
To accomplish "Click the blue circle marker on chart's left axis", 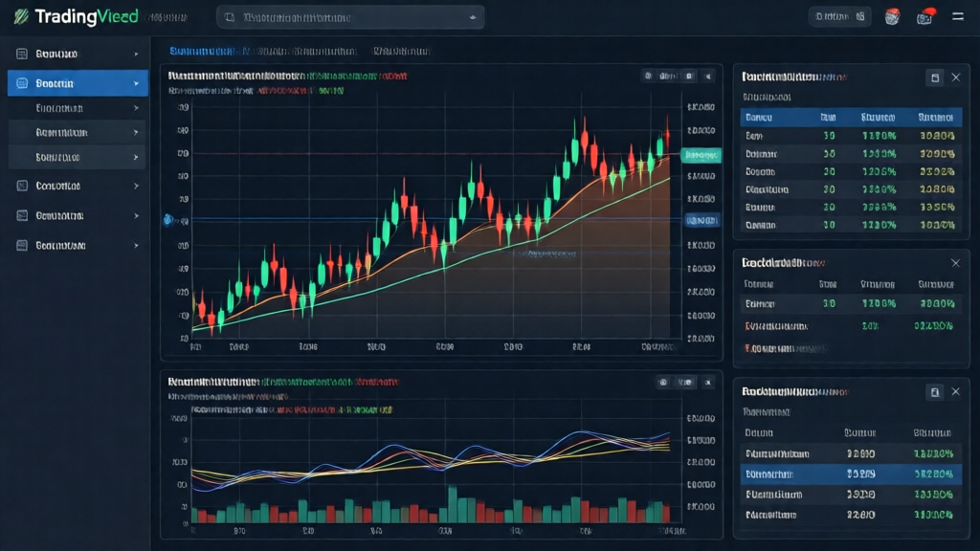I will [x=167, y=220].
